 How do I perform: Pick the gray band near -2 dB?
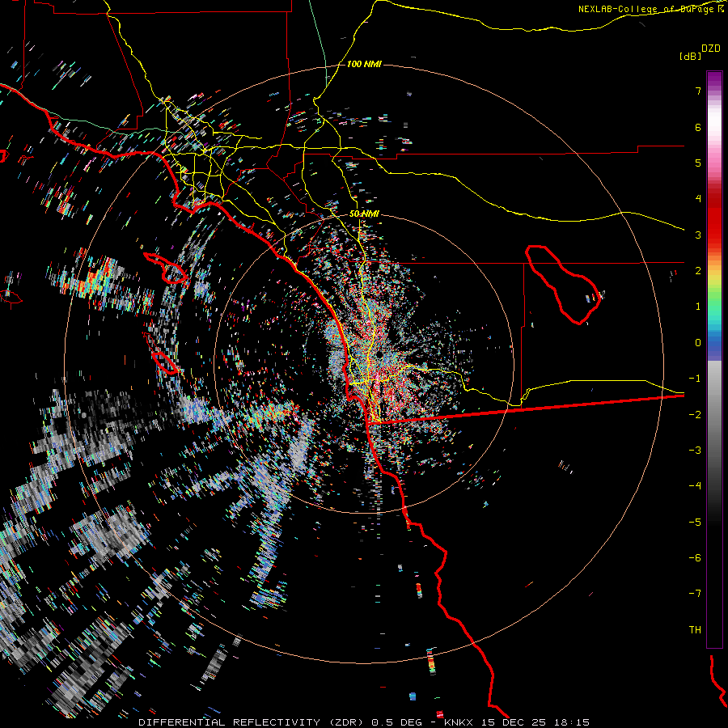tap(714, 415)
